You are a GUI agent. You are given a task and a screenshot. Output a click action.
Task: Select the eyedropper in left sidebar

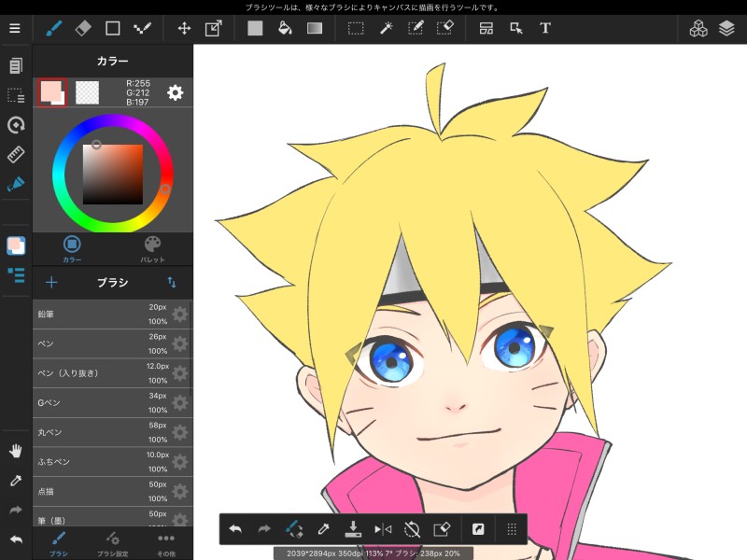pos(16,481)
